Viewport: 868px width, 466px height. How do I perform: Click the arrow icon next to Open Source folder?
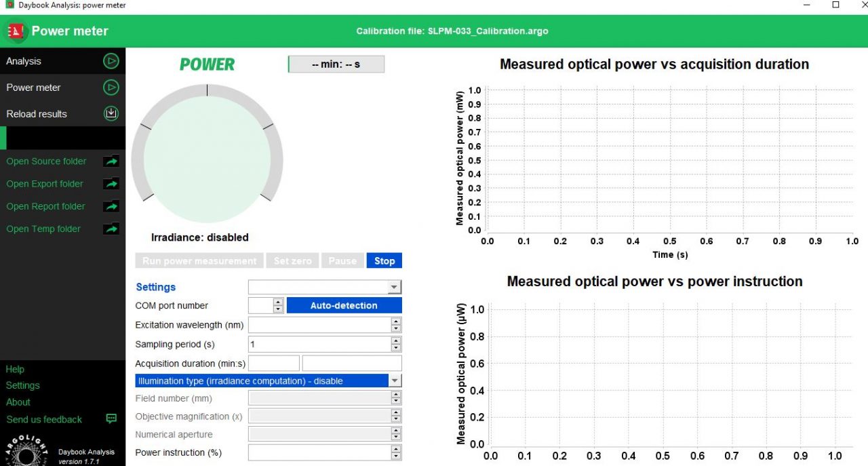click(x=111, y=161)
